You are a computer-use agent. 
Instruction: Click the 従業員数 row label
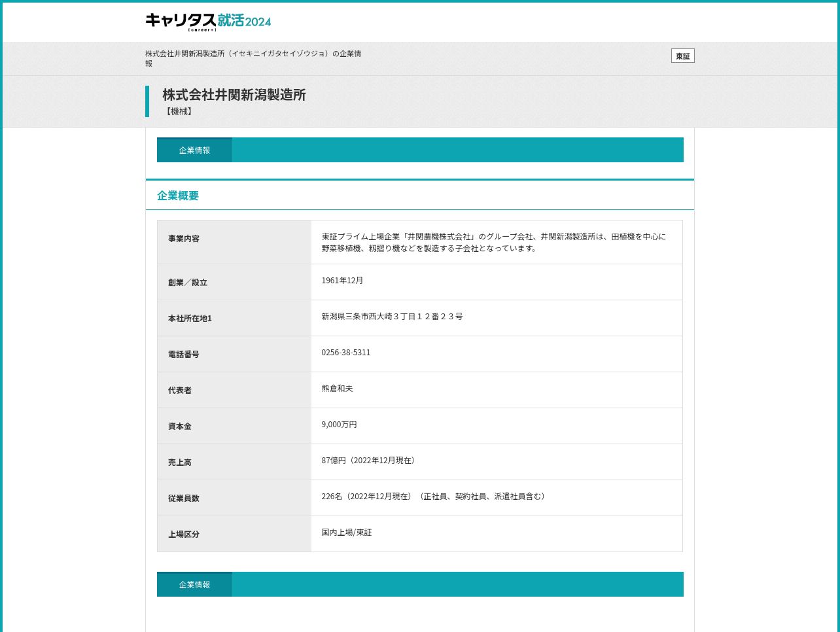[x=184, y=499]
